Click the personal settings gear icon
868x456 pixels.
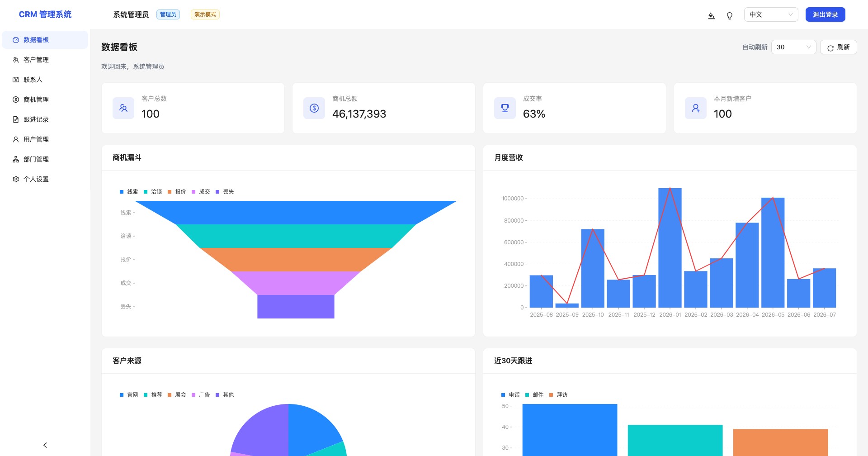click(x=16, y=179)
